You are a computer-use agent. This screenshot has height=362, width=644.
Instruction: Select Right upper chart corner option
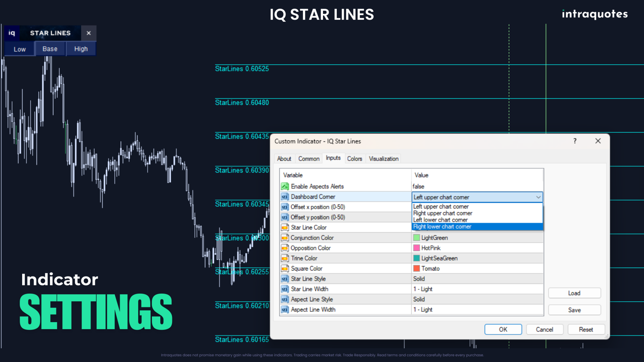pyautogui.click(x=477, y=213)
